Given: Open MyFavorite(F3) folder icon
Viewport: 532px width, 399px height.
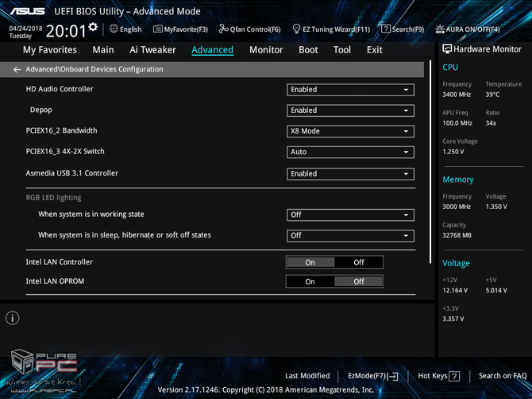Looking at the screenshot, I should click(157, 29).
